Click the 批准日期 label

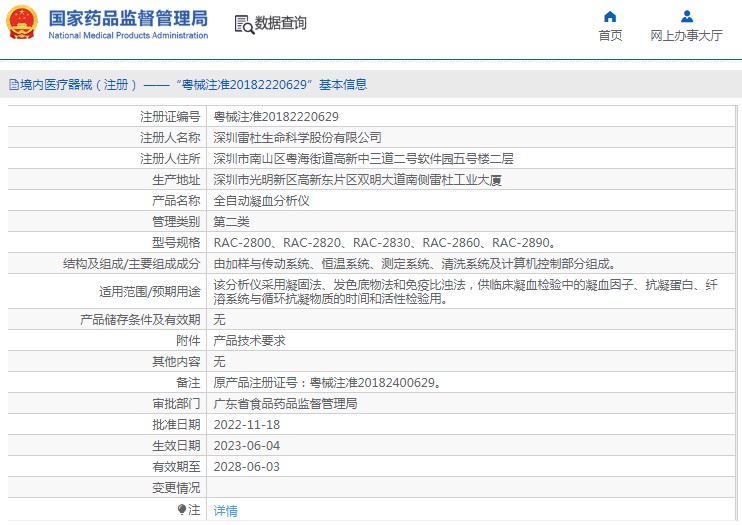pyautogui.click(x=176, y=425)
